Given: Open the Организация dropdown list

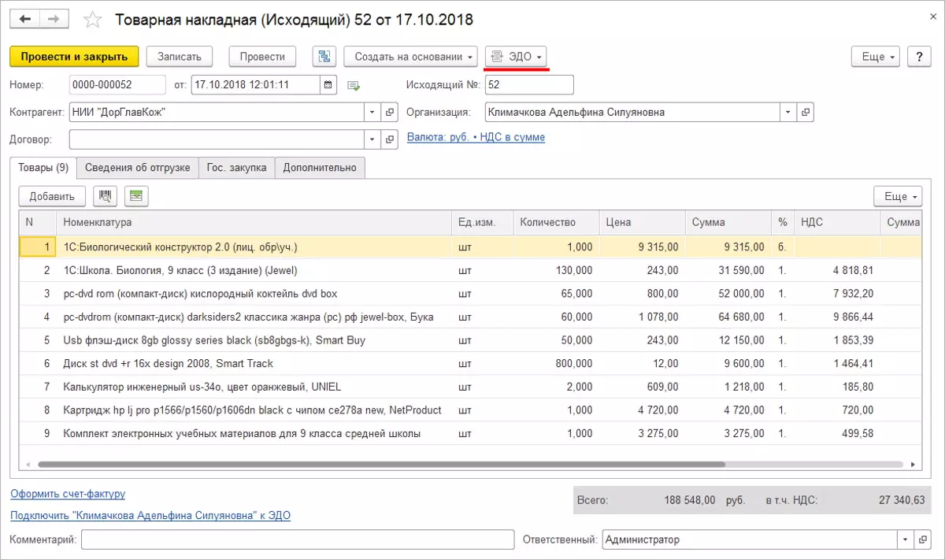Looking at the screenshot, I should pos(787,113).
